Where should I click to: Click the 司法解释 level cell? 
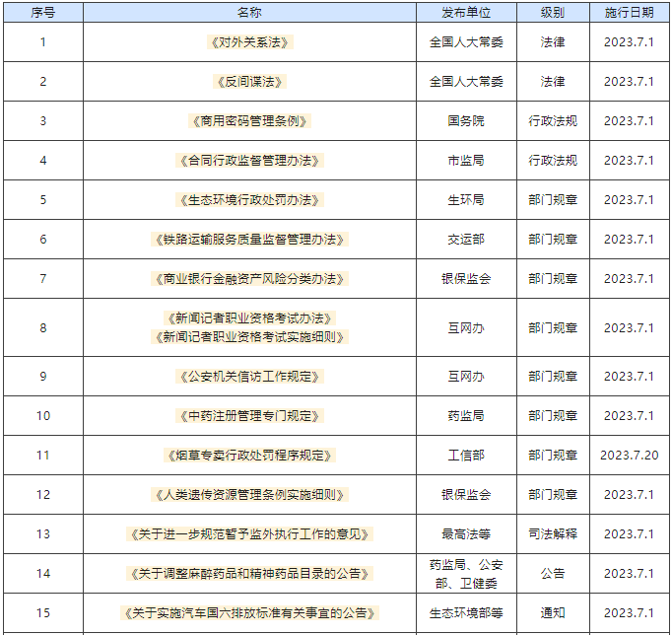pos(553,534)
